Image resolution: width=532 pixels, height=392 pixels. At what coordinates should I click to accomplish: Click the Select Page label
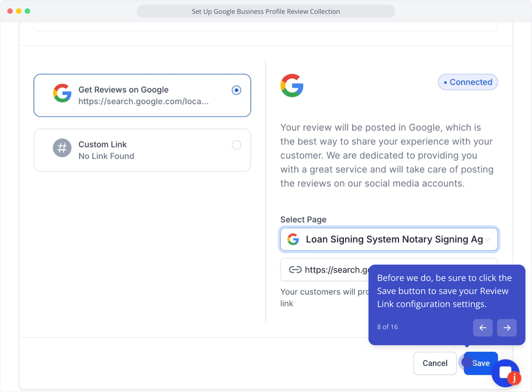tap(303, 220)
